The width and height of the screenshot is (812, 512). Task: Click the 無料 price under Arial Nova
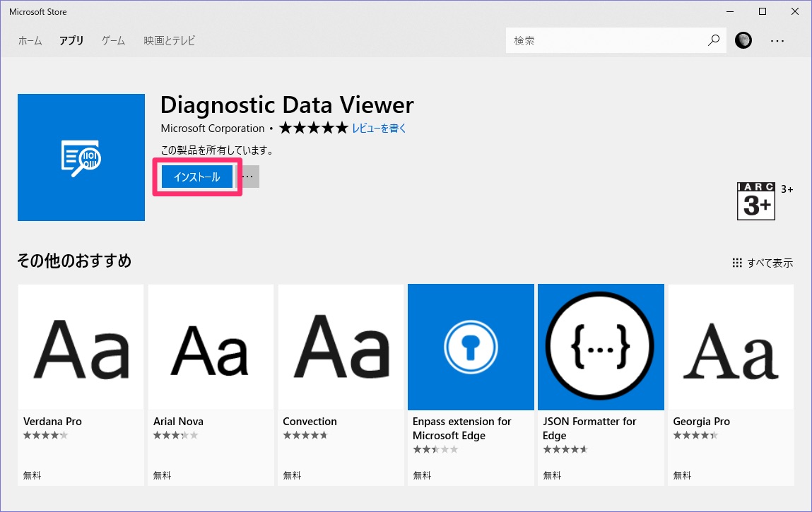162,475
